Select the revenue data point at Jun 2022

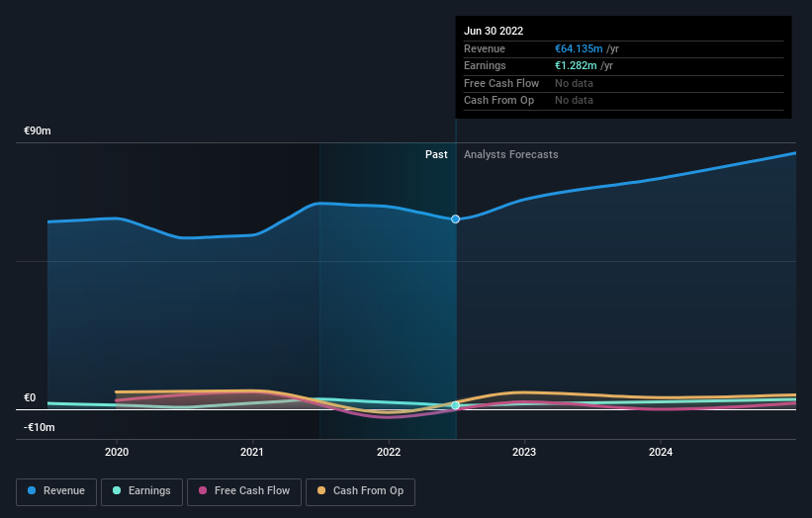[455, 218]
